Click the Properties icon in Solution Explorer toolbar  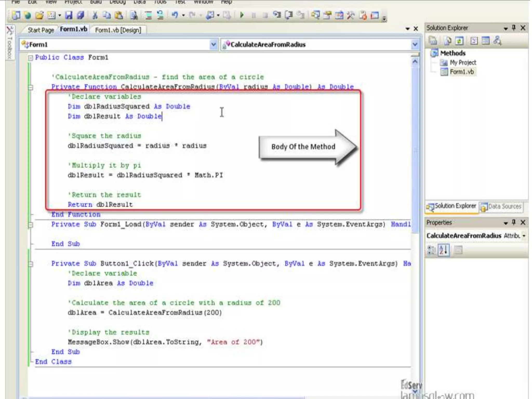click(433, 41)
